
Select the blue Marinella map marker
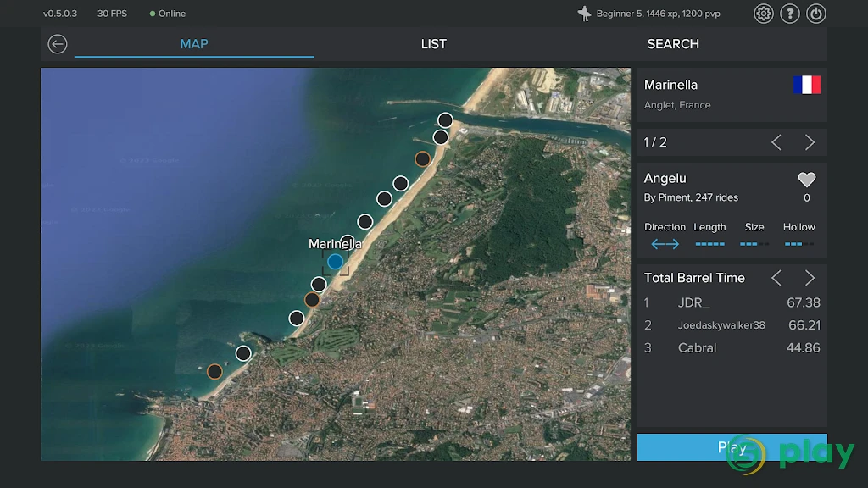(335, 262)
